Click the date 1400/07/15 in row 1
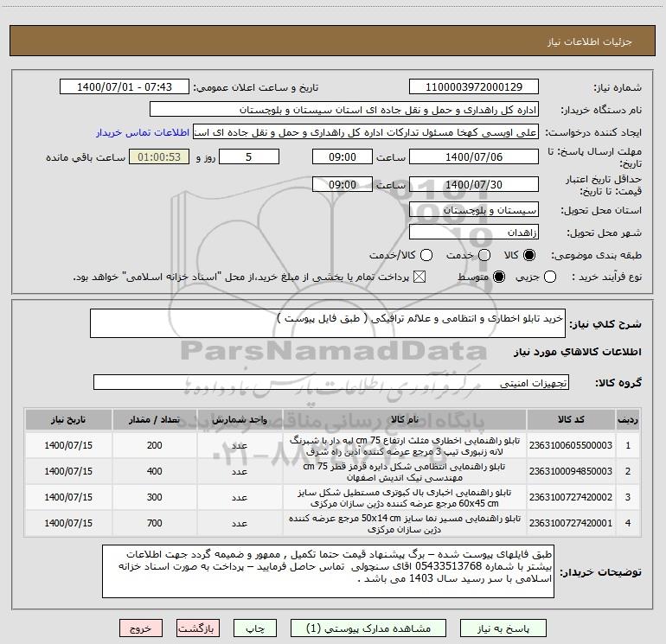The width and height of the screenshot is (666, 644). tap(68, 445)
